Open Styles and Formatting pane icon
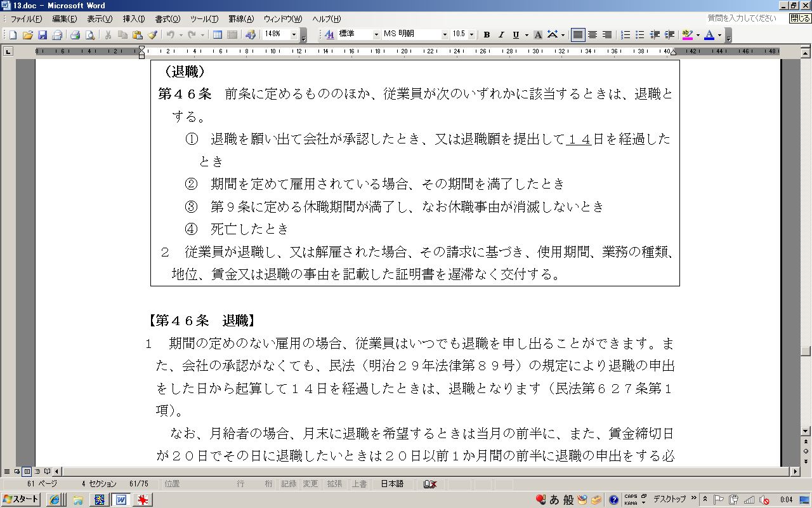Viewport: 812px width, 508px height. tap(329, 35)
